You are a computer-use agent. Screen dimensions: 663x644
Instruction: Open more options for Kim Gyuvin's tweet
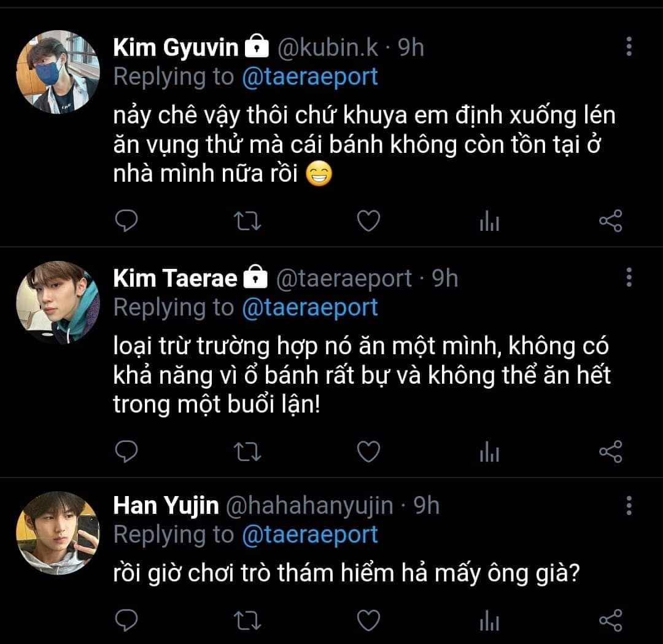click(x=629, y=47)
